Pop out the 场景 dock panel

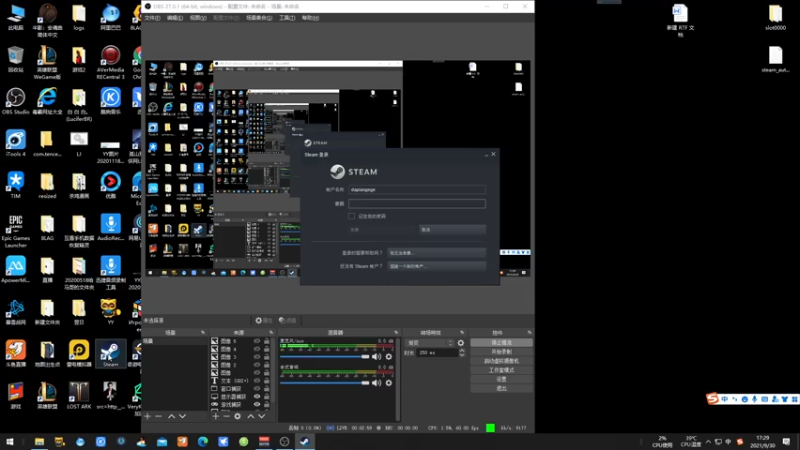(x=203, y=333)
